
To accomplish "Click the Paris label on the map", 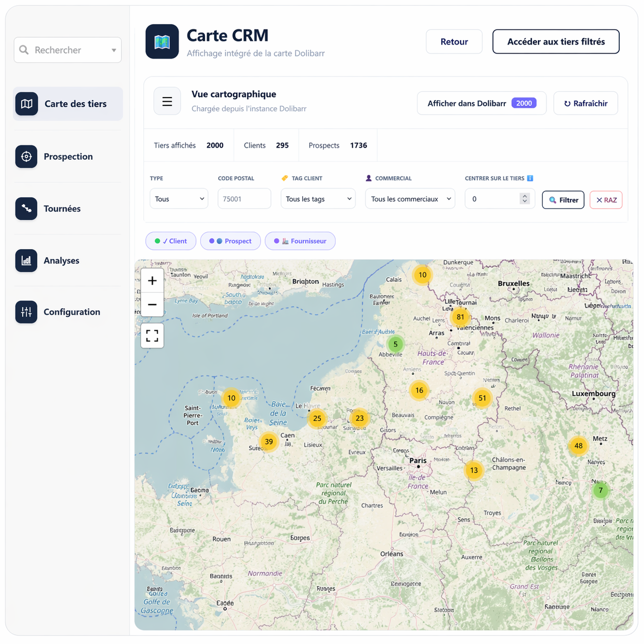I will click(x=418, y=461).
